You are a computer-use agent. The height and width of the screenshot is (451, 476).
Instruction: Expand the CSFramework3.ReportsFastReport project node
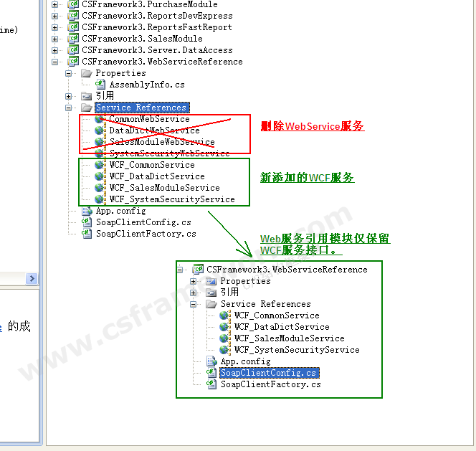[56, 27]
